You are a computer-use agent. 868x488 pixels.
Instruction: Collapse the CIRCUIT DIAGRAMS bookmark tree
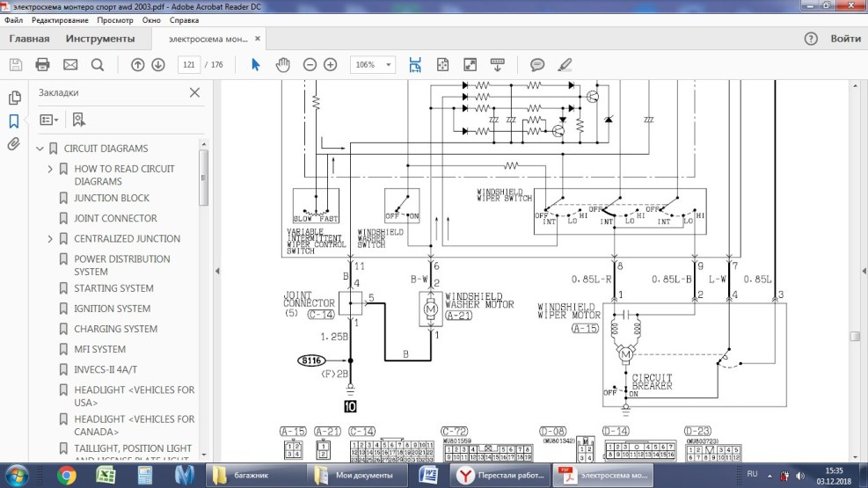coord(40,149)
